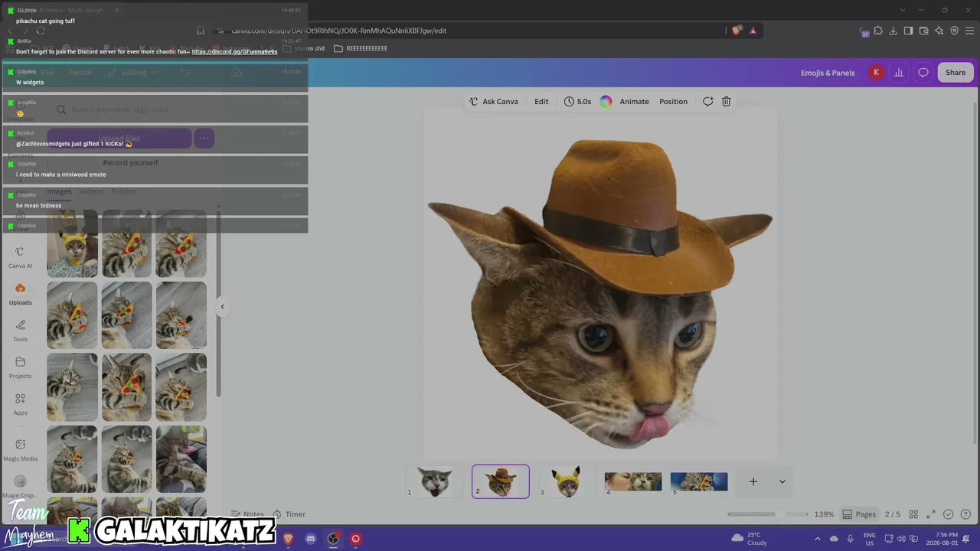Open Brave browser from the taskbar
This screenshot has height=551, width=980.
tap(288, 539)
